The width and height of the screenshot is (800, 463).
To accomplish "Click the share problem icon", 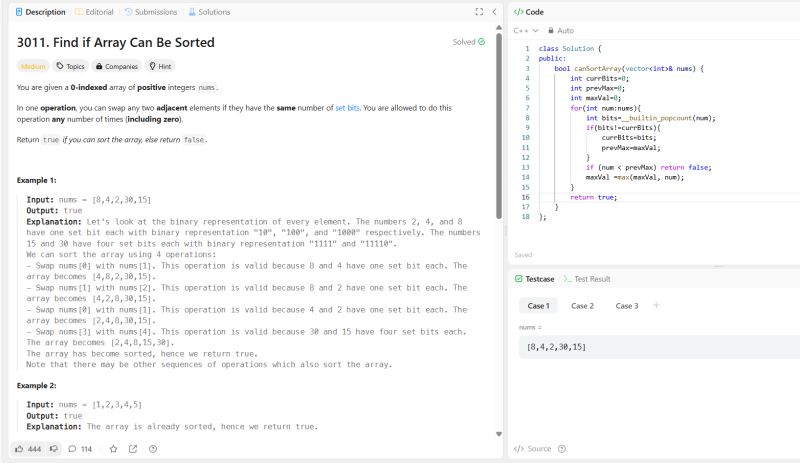I will tap(133, 449).
